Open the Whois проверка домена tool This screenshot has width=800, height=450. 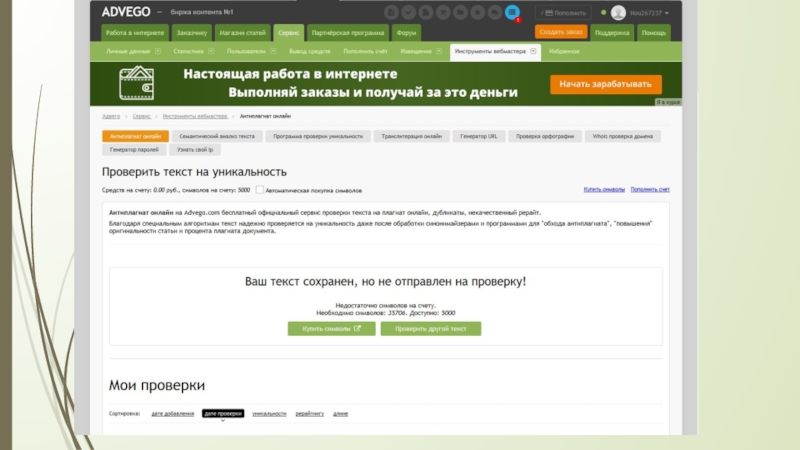623,136
